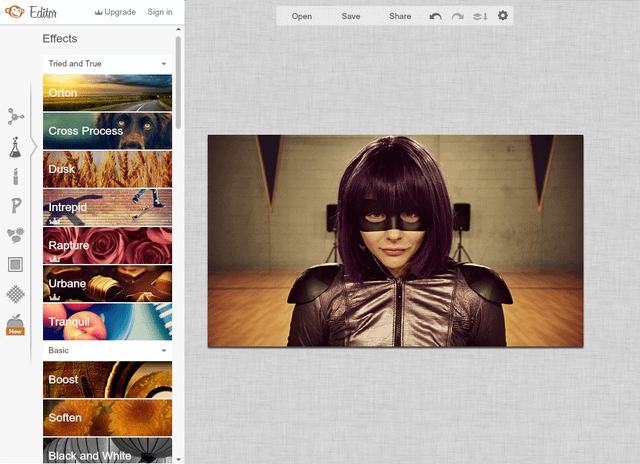This screenshot has height=464, width=640.
Task: Open the Touch Up lipstick icon
Action: pyautogui.click(x=16, y=177)
